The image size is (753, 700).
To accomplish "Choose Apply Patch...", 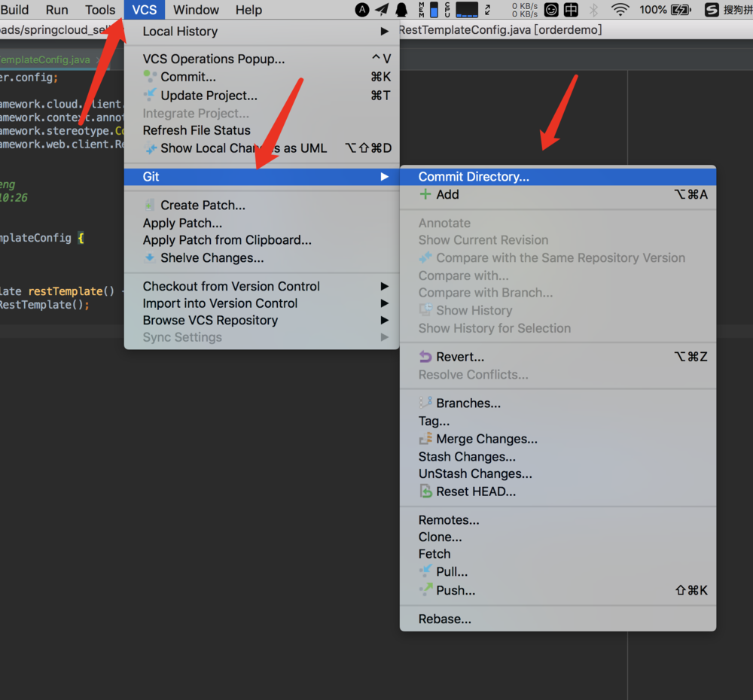I will 262,223.
